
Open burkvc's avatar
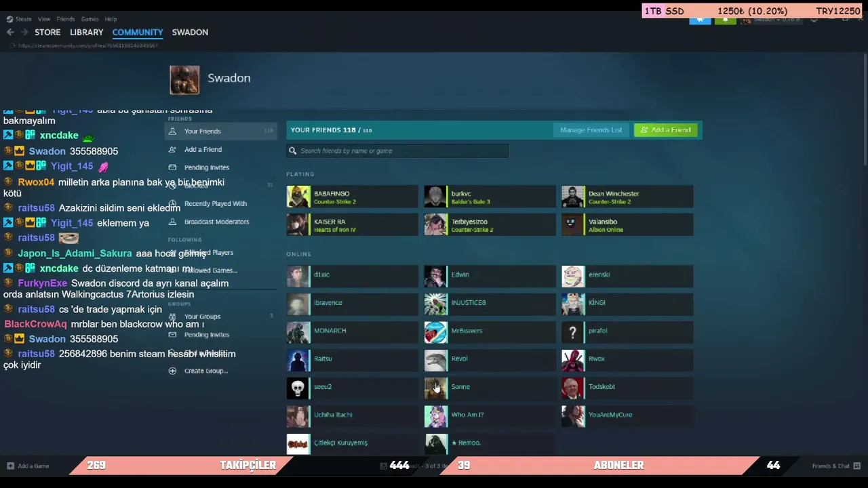click(x=436, y=197)
